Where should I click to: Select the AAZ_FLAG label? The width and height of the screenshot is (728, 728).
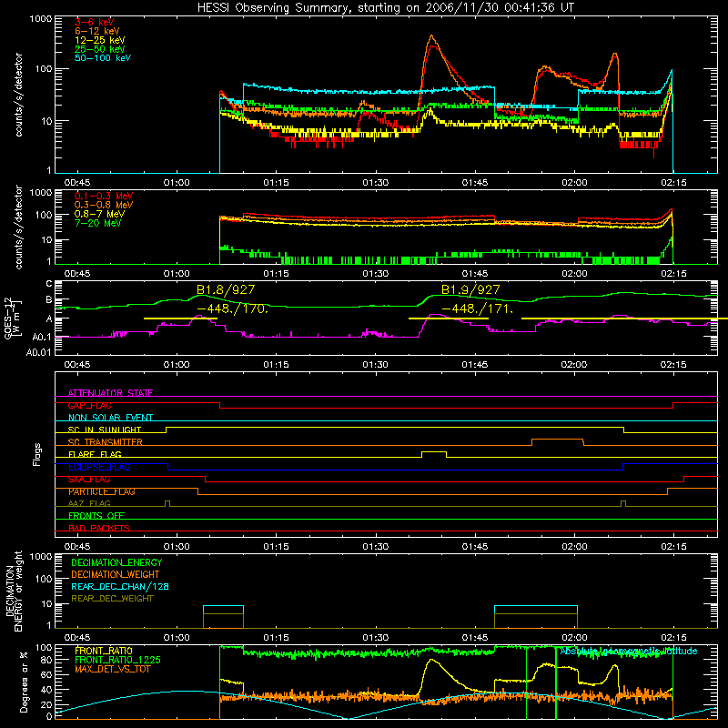click(89, 503)
